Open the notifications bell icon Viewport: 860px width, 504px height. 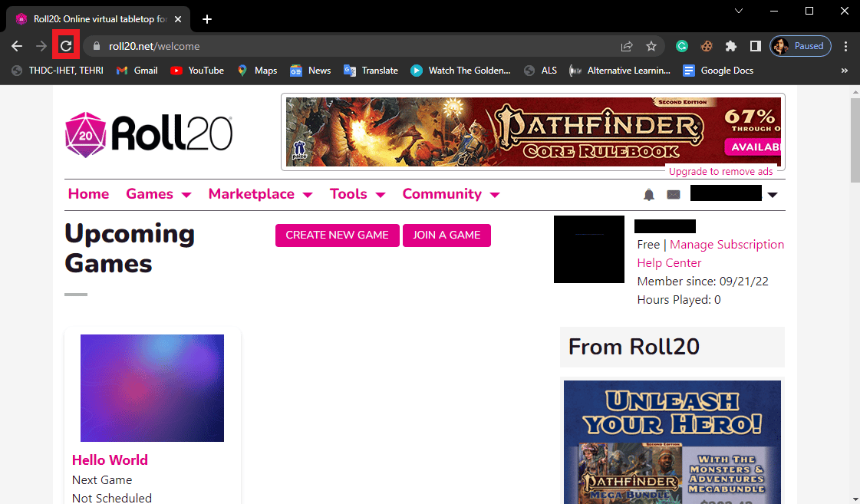point(649,195)
